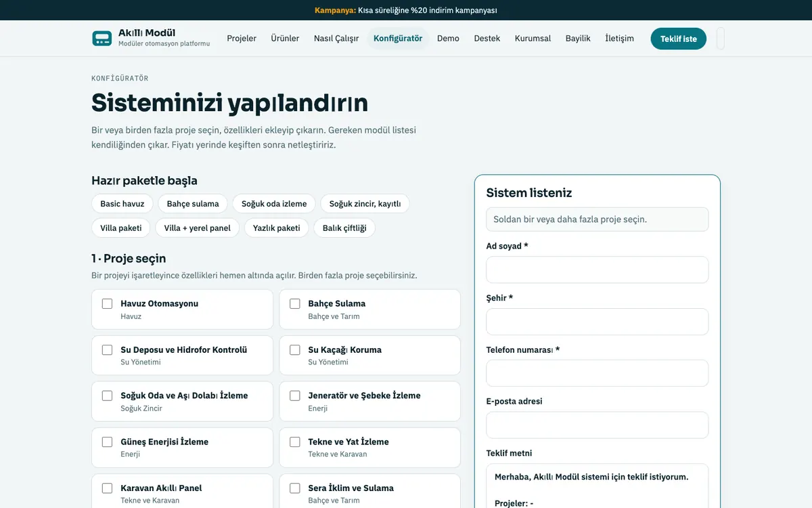812x508 pixels.
Task: Click the Kampanya announcement banner text
Action: click(x=406, y=10)
